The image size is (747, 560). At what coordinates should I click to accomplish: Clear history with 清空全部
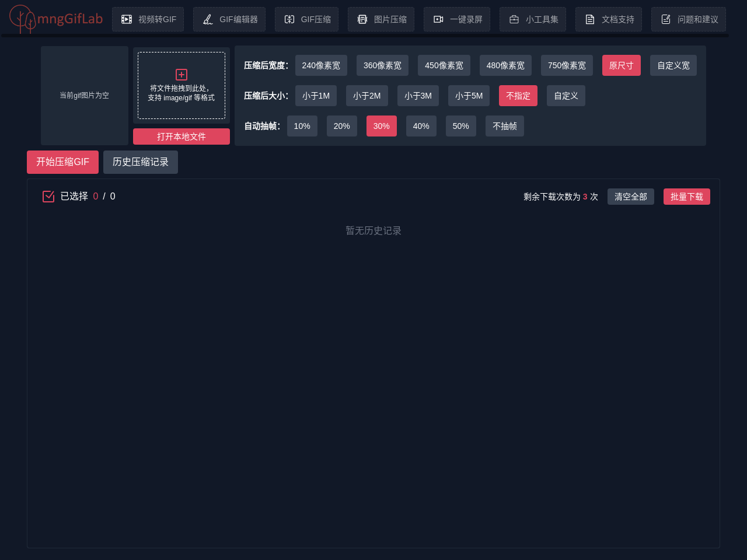click(630, 197)
